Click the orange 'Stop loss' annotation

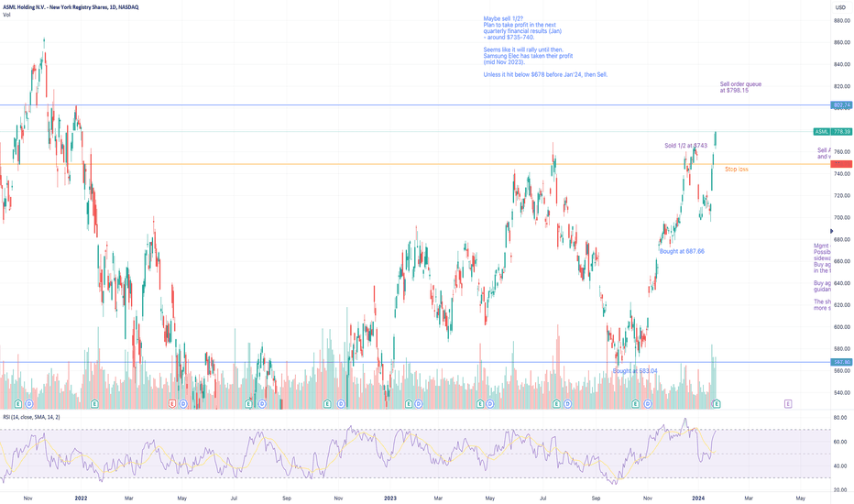(737, 170)
